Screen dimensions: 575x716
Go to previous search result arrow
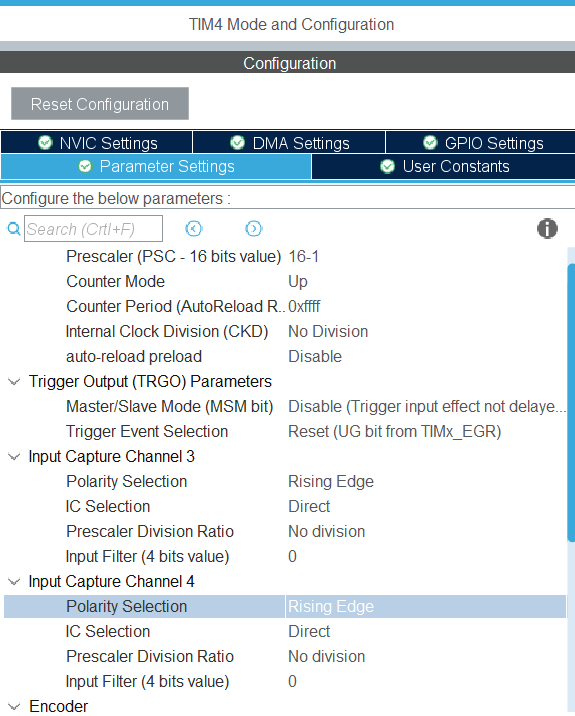click(x=194, y=228)
